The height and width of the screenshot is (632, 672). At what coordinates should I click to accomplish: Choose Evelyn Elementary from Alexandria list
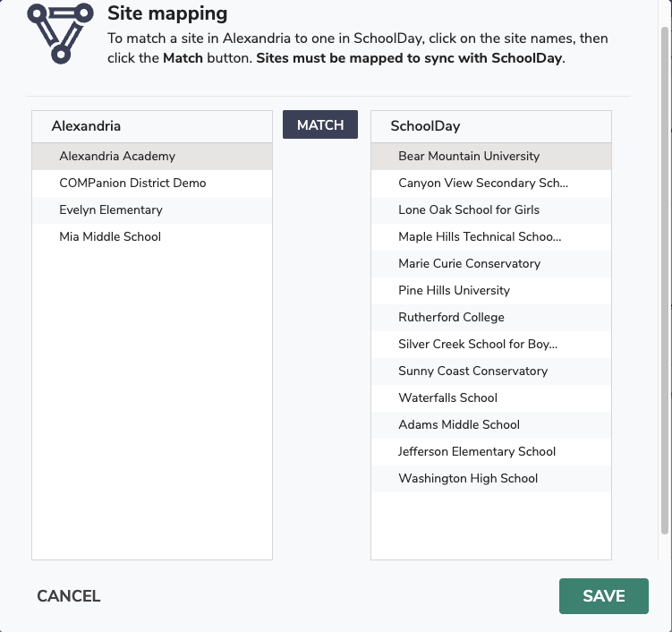152,210
